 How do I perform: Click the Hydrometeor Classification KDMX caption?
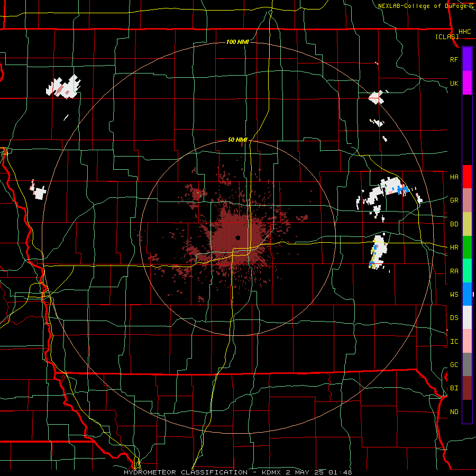(x=237, y=472)
